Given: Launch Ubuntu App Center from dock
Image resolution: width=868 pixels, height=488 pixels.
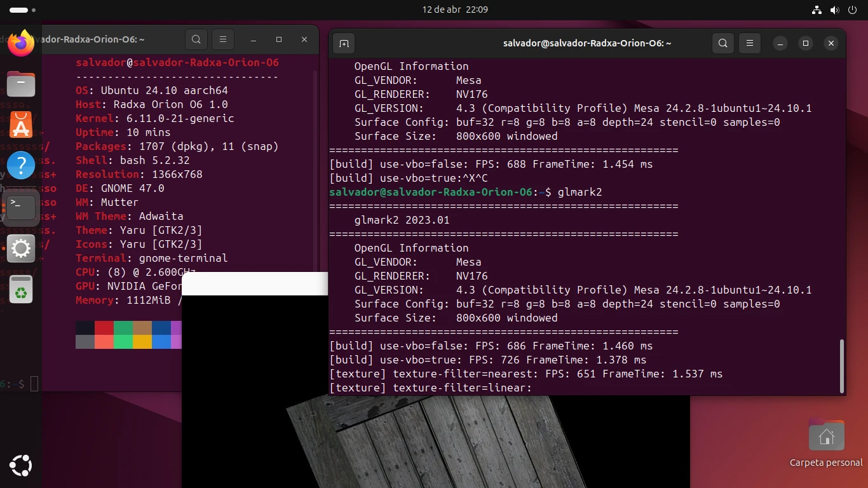Looking at the screenshot, I should (21, 125).
